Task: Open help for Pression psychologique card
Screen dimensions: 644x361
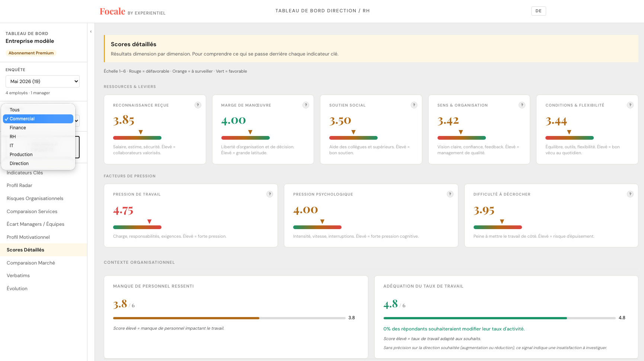Action: coord(450,194)
